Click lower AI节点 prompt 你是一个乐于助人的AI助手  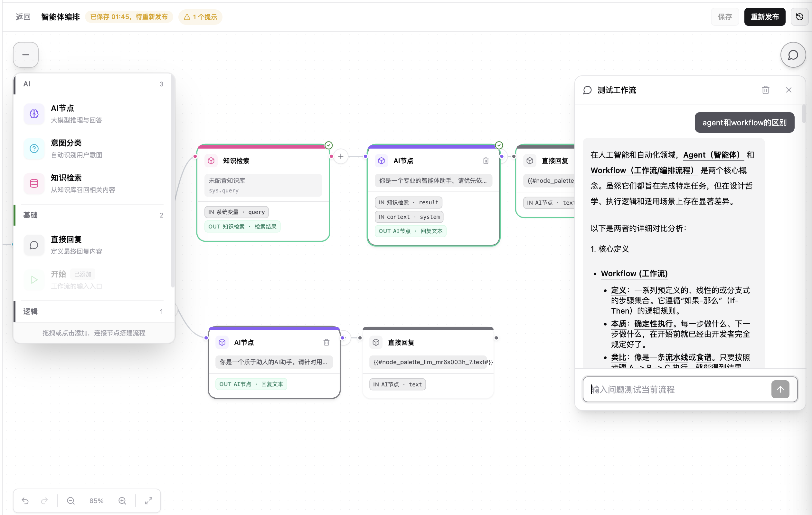pos(274,362)
